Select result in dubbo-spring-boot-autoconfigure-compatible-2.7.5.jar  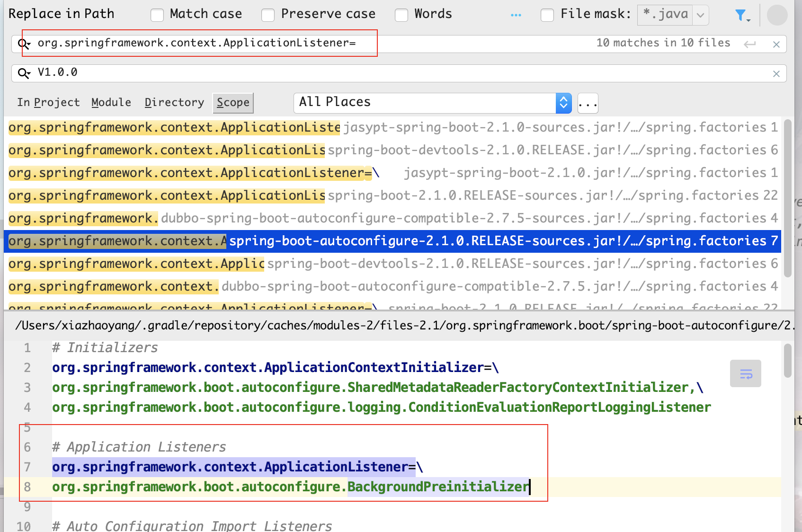coord(393,286)
